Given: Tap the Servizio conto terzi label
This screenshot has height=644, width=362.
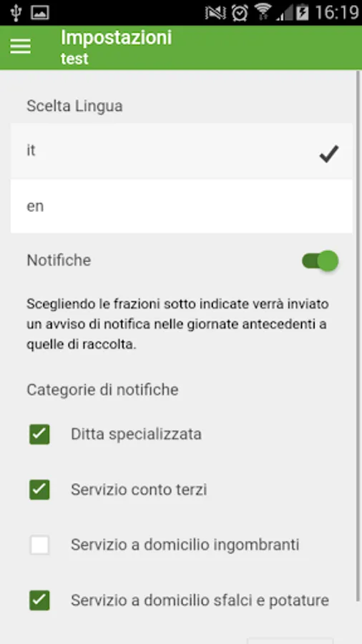Looking at the screenshot, I should [139, 489].
